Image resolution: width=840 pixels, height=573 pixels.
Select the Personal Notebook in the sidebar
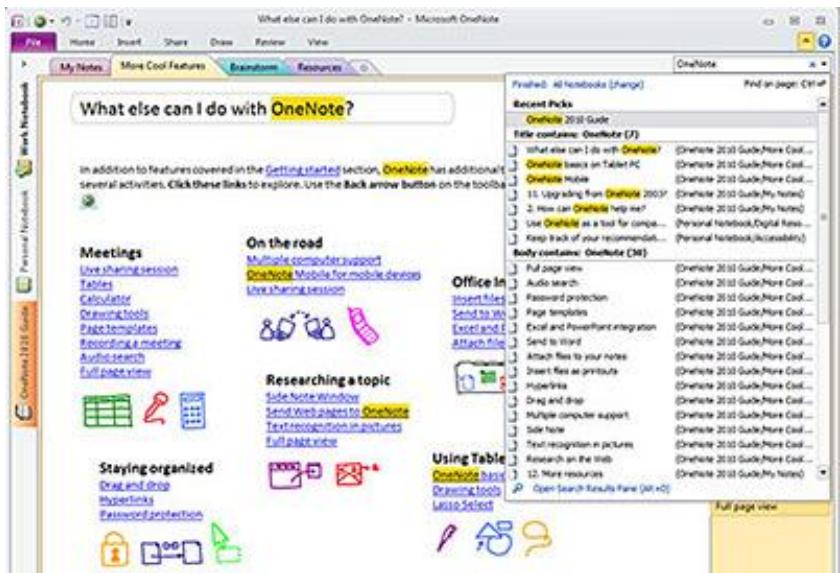pyautogui.click(x=24, y=241)
